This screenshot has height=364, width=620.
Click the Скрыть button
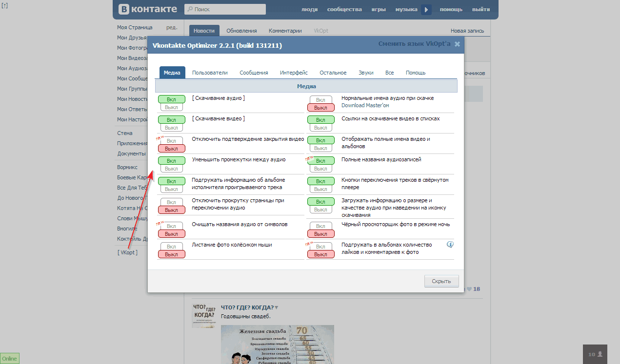441,281
